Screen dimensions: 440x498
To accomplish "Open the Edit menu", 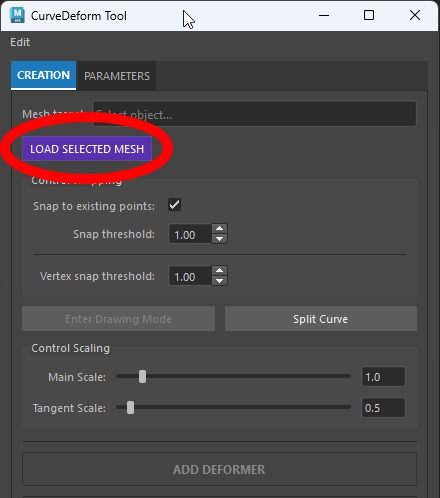I will coord(20,42).
